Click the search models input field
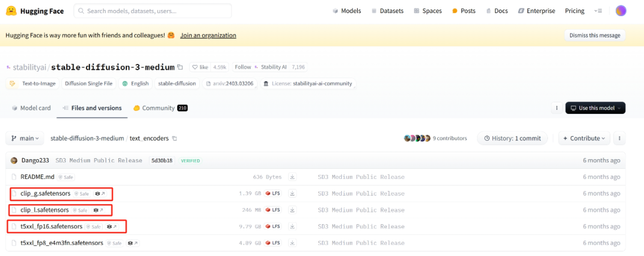 click(153, 11)
